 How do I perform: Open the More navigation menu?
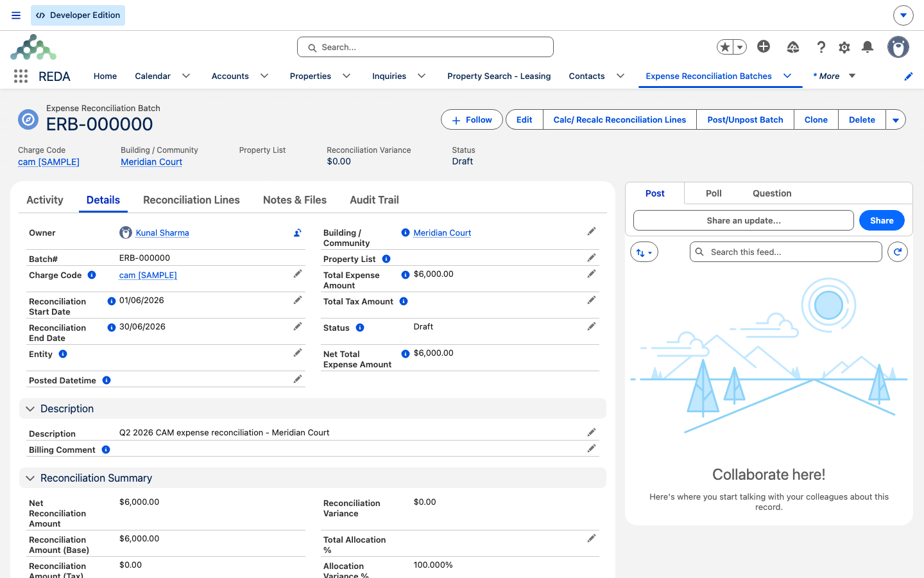[834, 76]
